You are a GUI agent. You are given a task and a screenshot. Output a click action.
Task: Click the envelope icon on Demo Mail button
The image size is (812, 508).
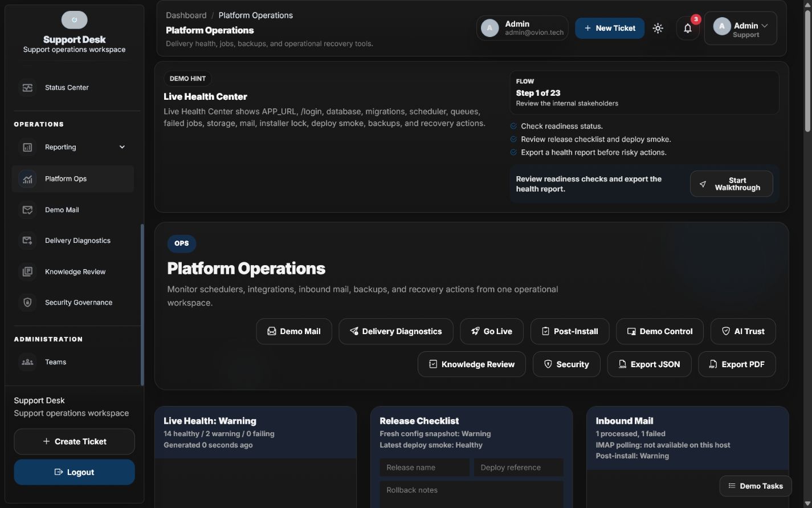click(272, 331)
